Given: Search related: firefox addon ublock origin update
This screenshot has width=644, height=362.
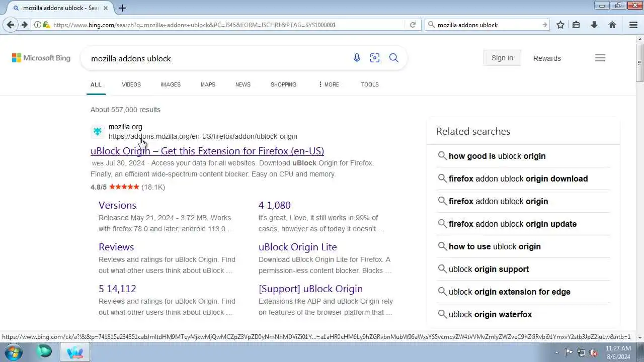Looking at the screenshot, I should [513, 224].
